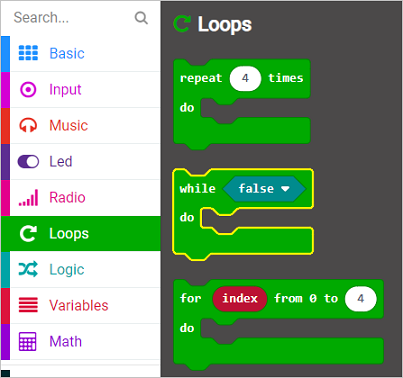Click the Input target icon
Image resolution: width=403 pixels, height=378 pixels.
point(28,90)
